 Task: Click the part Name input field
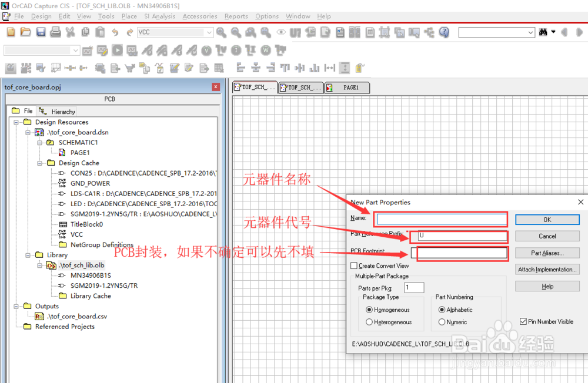(x=442, y=219)
